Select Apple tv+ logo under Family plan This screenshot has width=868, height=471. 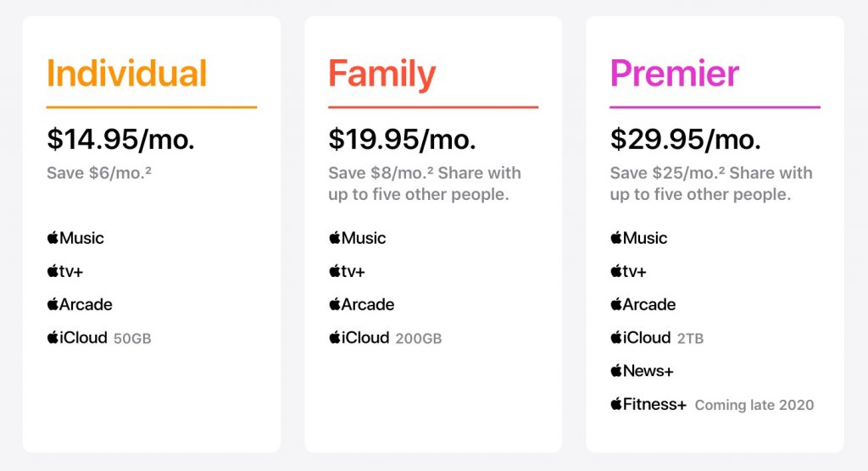347,271
